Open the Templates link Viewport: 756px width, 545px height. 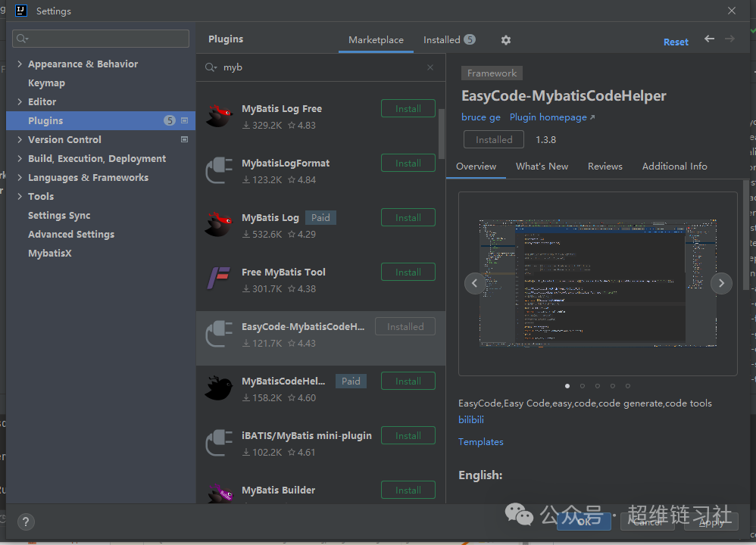[481, 442]
